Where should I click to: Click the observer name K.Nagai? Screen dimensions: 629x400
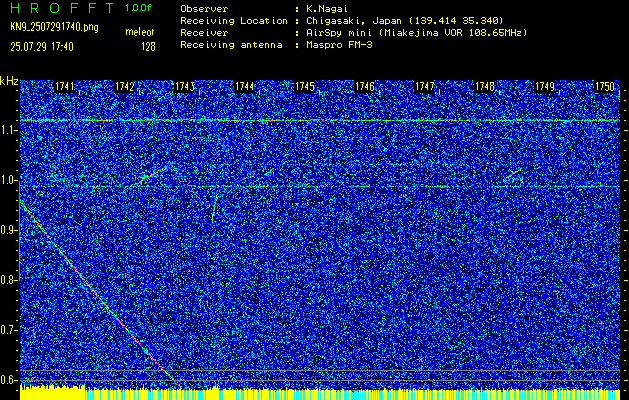tap(327, 9)
